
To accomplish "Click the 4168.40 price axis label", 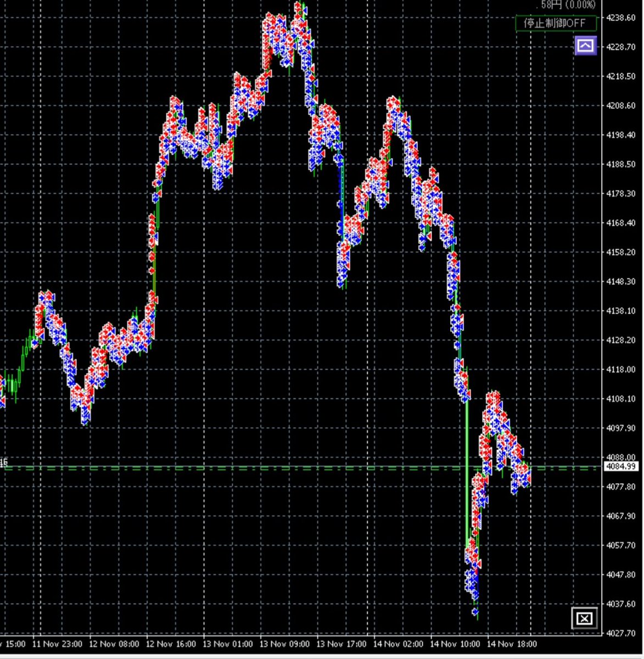I will point(621,223).
